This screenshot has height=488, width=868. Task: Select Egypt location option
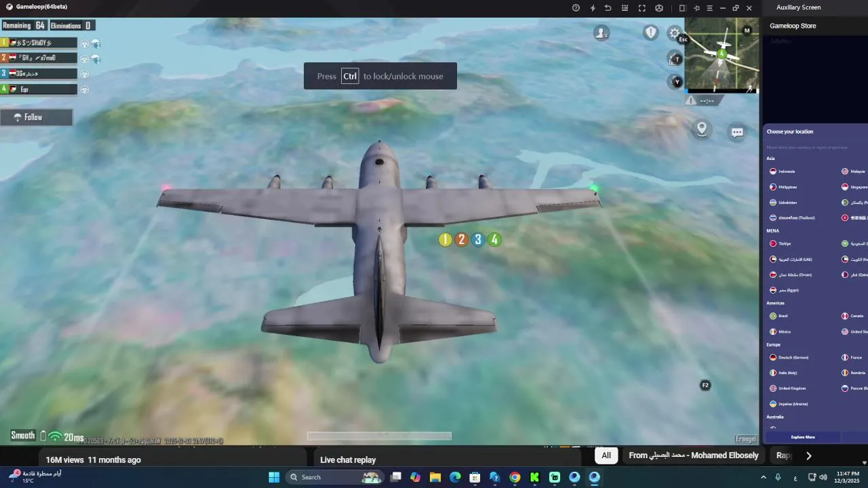coord(784,290)
